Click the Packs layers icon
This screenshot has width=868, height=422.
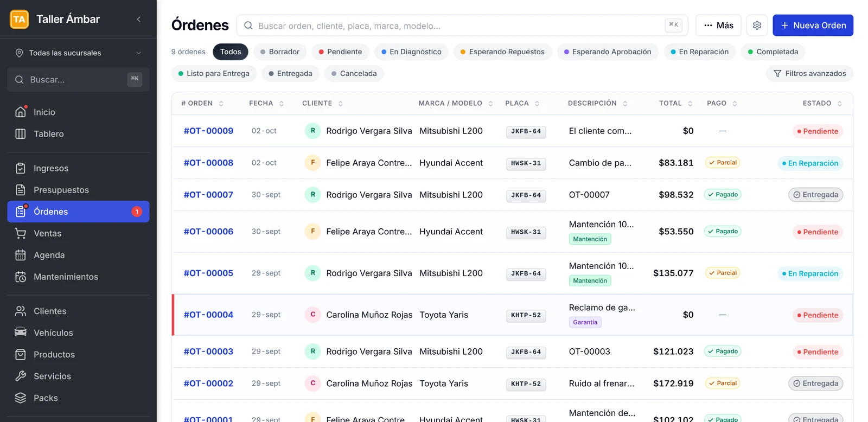pyautogui.click(x=21, y=398)
